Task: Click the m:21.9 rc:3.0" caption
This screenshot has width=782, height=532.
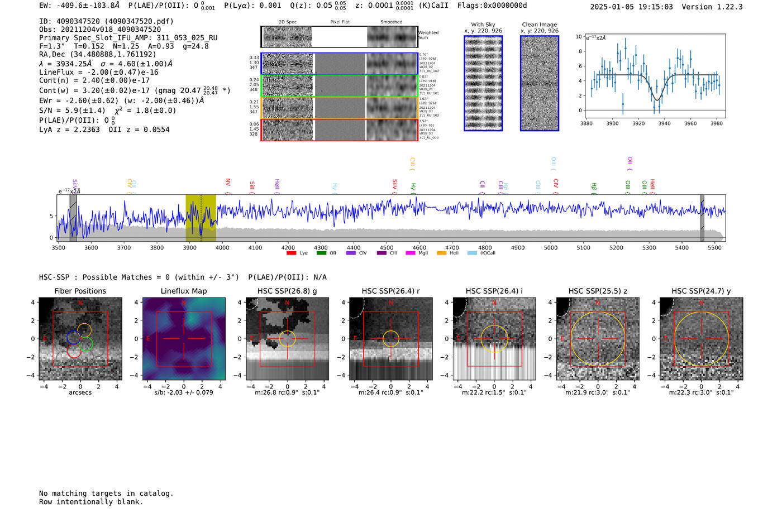Action: [x=598, y=392]
